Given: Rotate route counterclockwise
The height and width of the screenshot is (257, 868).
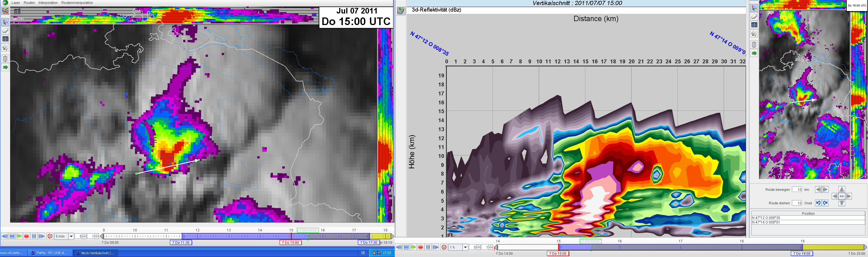Looking at the screenshot, I should coord(818,203).
